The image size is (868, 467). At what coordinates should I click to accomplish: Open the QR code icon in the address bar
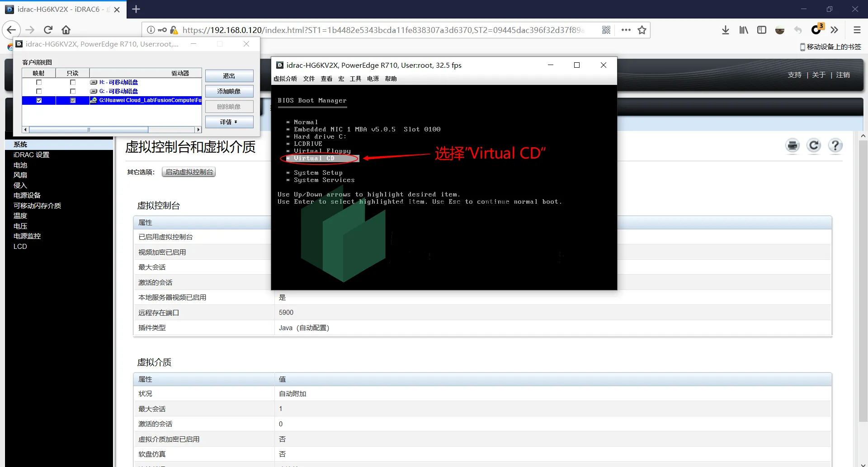coord(606,30)
